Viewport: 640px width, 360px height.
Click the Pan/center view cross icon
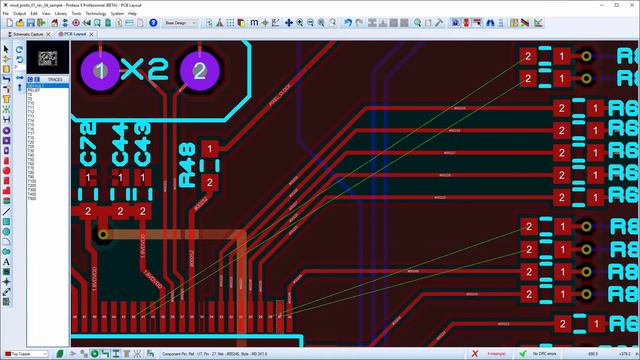pos(289,23)
